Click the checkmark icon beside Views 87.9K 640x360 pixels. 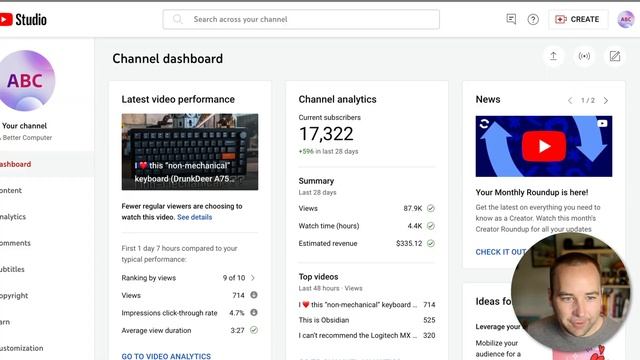pos(431,208)
